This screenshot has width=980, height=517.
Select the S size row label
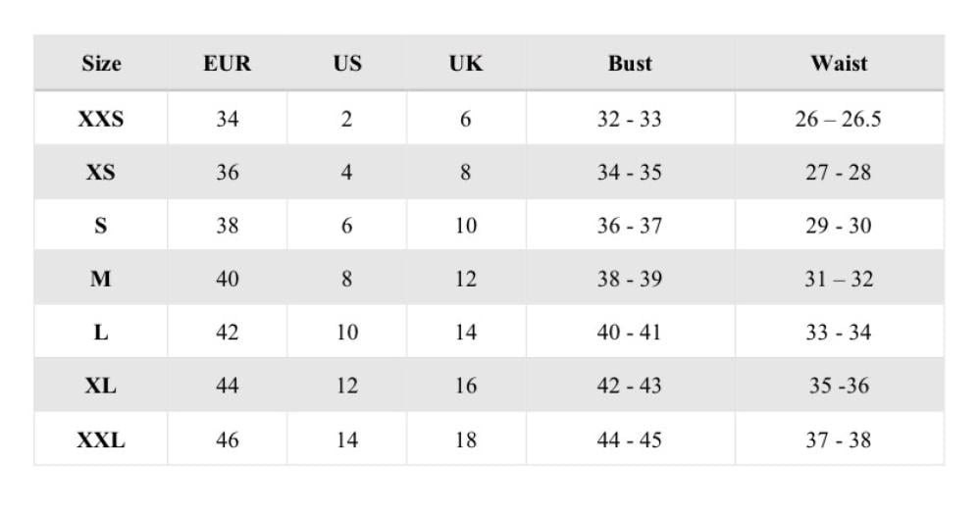[x=101, y=226]
